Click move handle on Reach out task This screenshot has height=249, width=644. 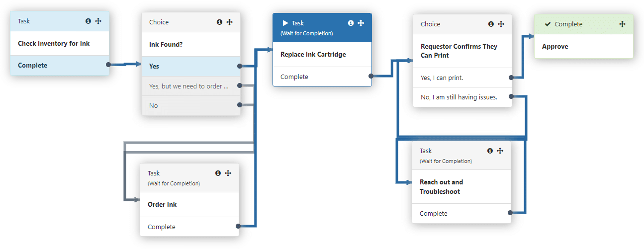point(500,151)
